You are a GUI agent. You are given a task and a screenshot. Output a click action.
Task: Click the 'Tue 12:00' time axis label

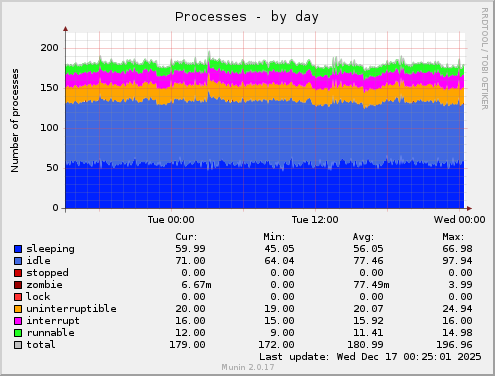point(315,220)
